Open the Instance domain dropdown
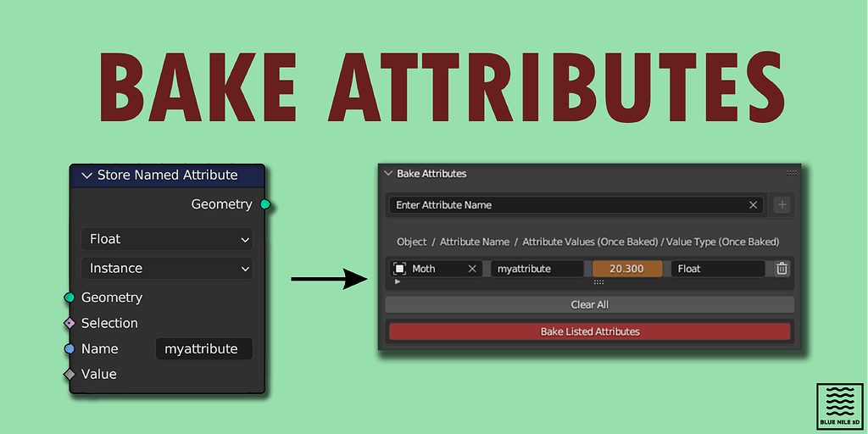The image size is (868, 434). pos(167,269)
